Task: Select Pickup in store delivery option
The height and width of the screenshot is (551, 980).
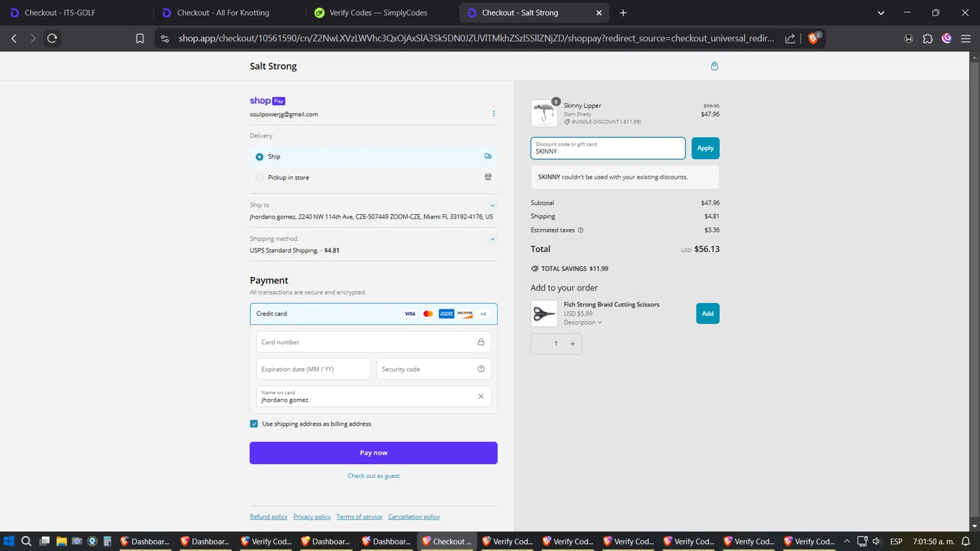Action: click(x=259, y=178)
